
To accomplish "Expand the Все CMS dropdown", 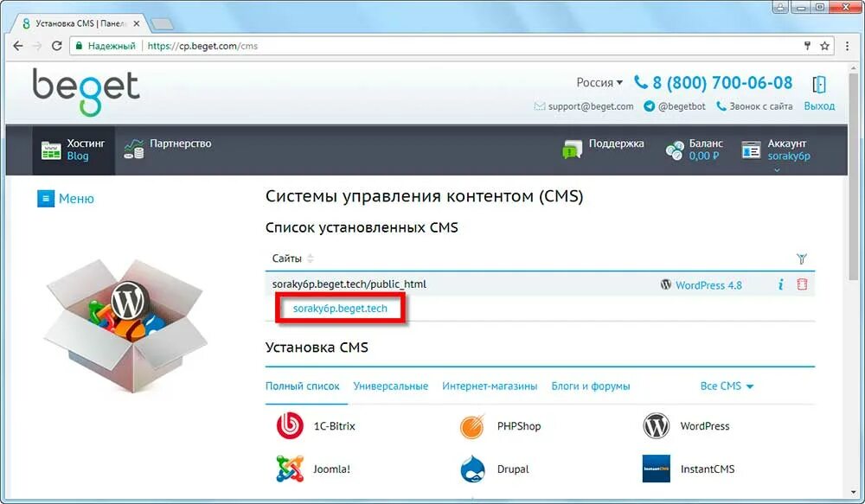I will (x=727, y=386).
